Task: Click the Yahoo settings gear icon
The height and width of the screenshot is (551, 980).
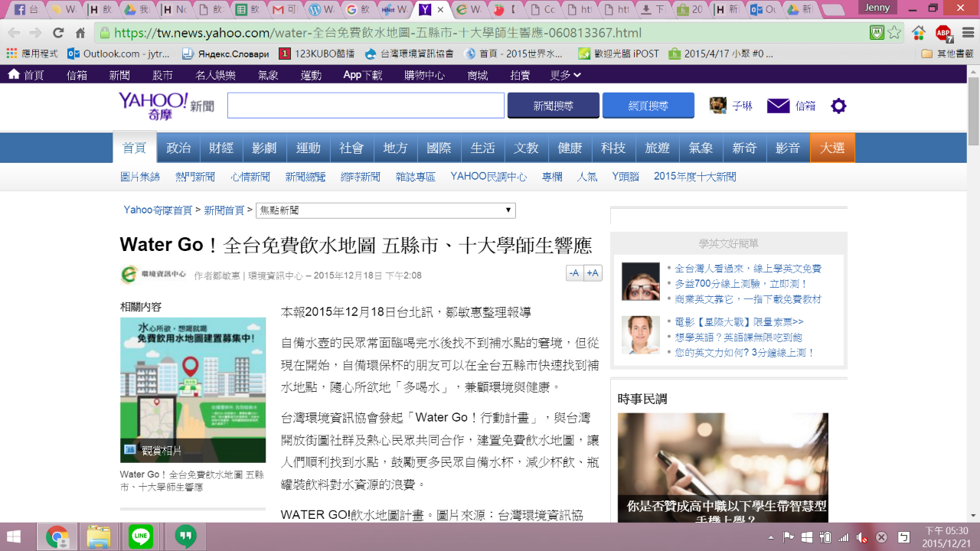Action: (838, 106)
